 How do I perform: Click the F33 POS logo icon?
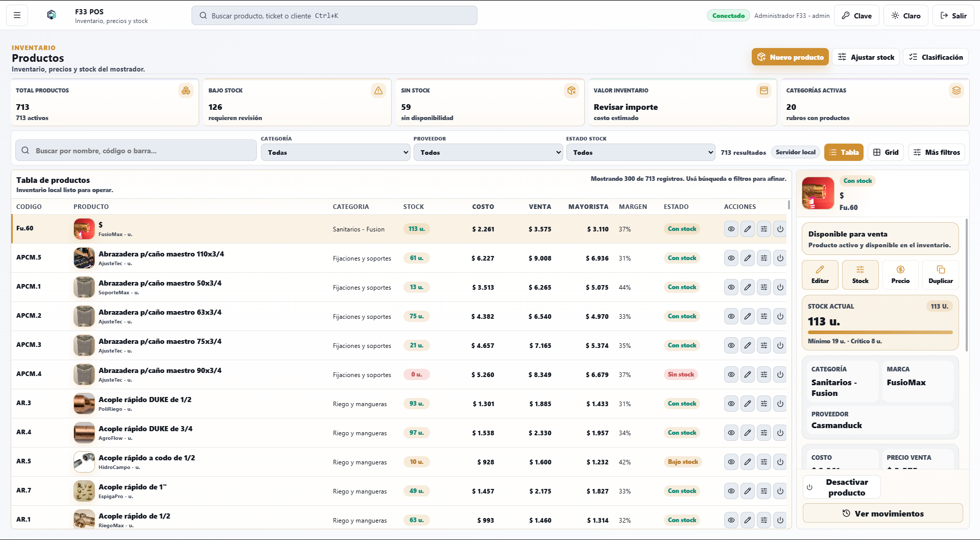pos(52,15)
